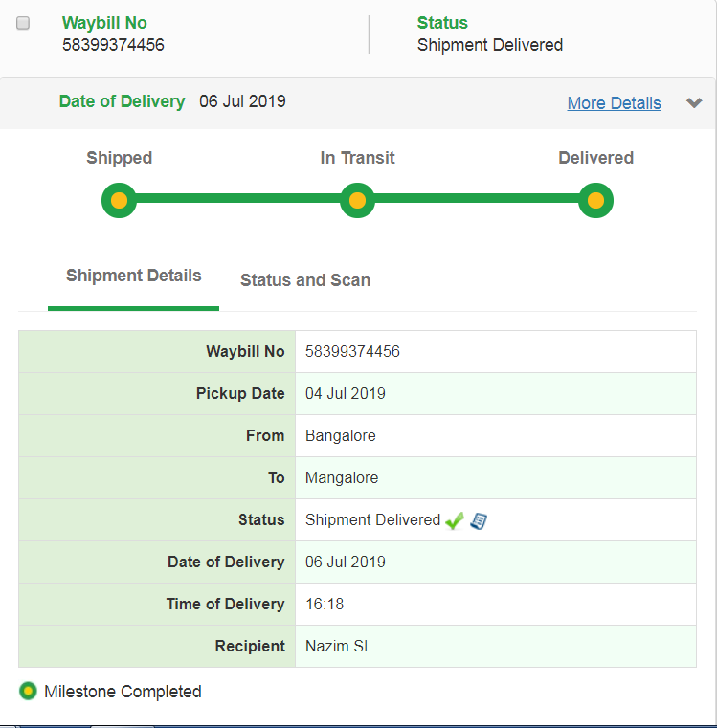Click the Shipment Delivered status text in header
The height and width of the screenshot is (728, 717).
pos(489,45)
